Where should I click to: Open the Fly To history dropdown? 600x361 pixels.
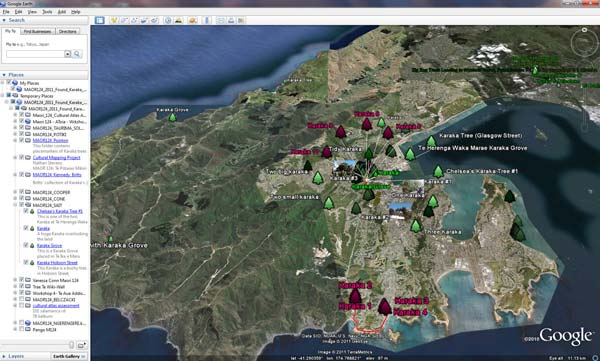coord(67,54)
